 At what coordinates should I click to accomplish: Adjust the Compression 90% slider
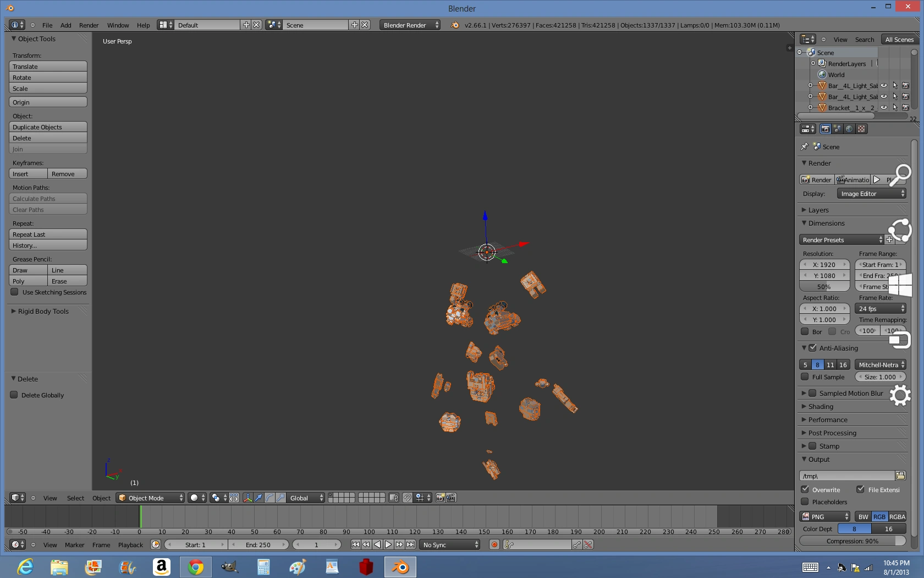click(853, 541)
